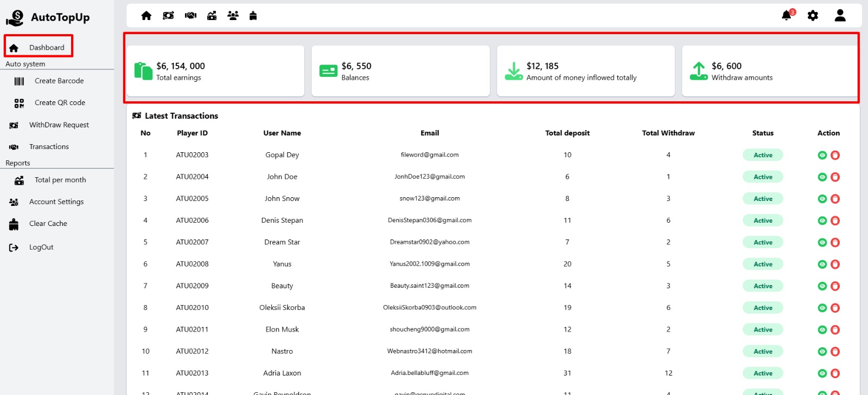
Task: Click the user profile avatar icon
Action: [x=840, y=16]
